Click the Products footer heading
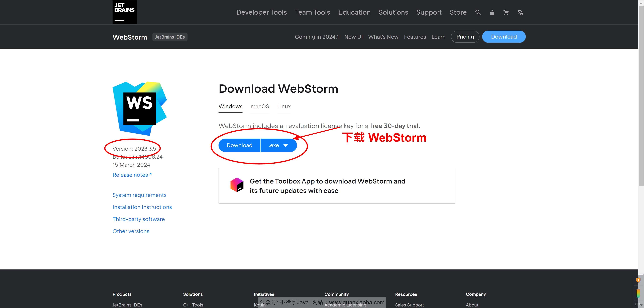 (x=122, y=294)
